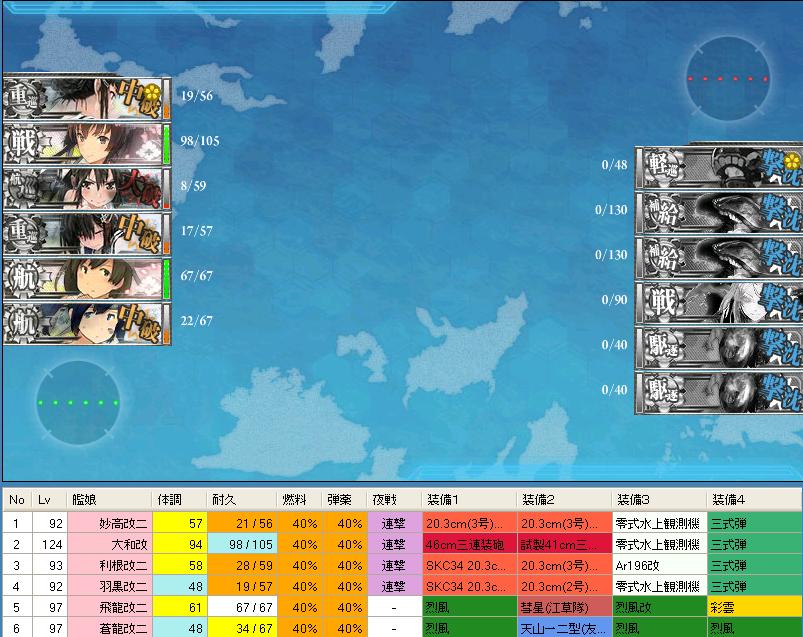The height and width of the screenshot is (637, 803).
Task: Sort by the 体調 column header
Action: [177, 499]
